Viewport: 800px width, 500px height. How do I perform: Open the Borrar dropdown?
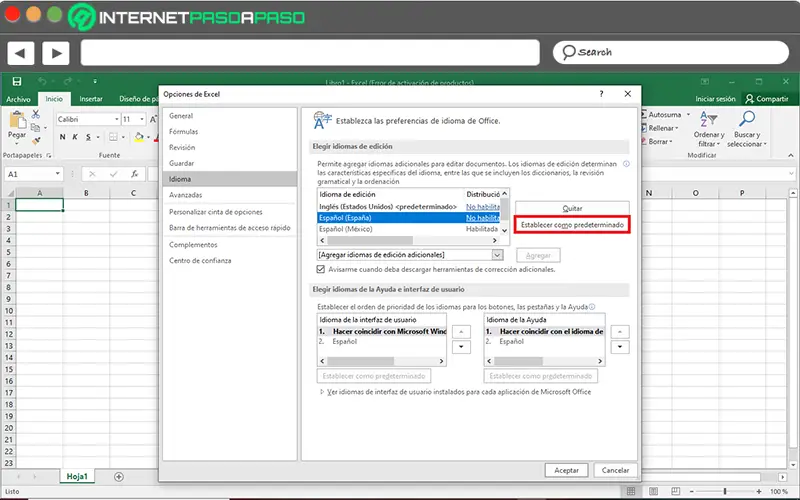(x=658, y=141)
